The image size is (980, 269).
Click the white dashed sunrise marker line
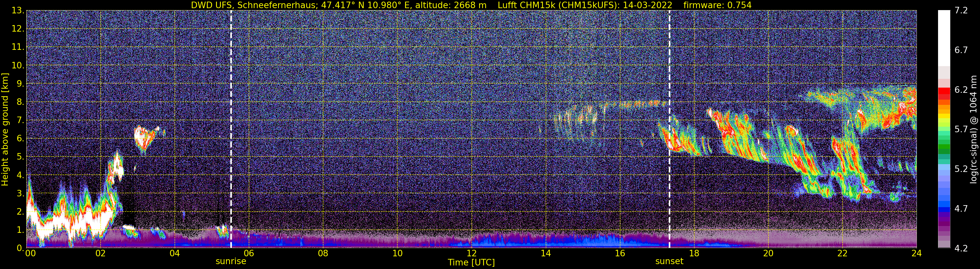pyautogui.click(x=231, y=129)
